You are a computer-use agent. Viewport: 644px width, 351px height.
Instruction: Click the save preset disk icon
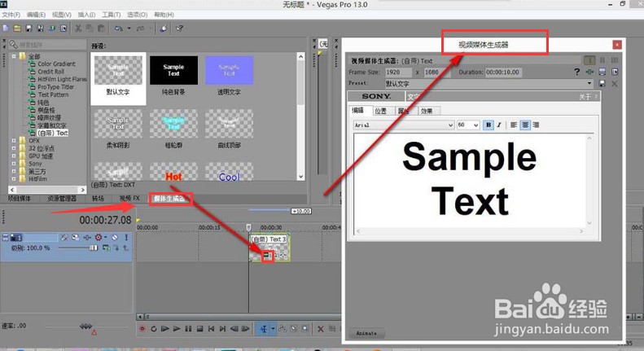tap(602, 83)
